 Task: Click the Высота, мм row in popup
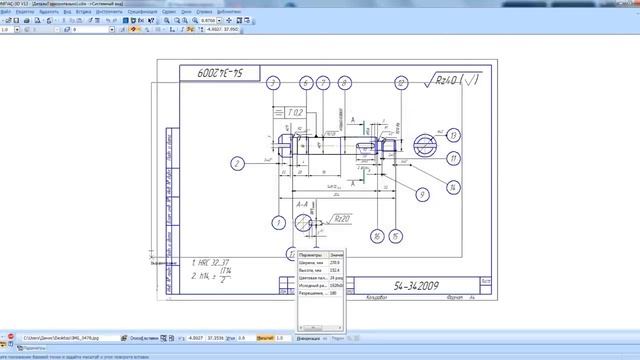pyautogui.click(x=320, y=270)
